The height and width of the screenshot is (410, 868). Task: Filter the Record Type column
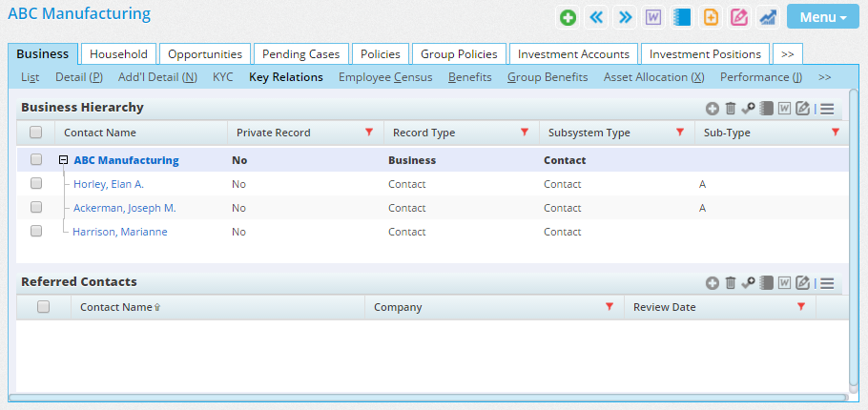(x=524, y=133)
